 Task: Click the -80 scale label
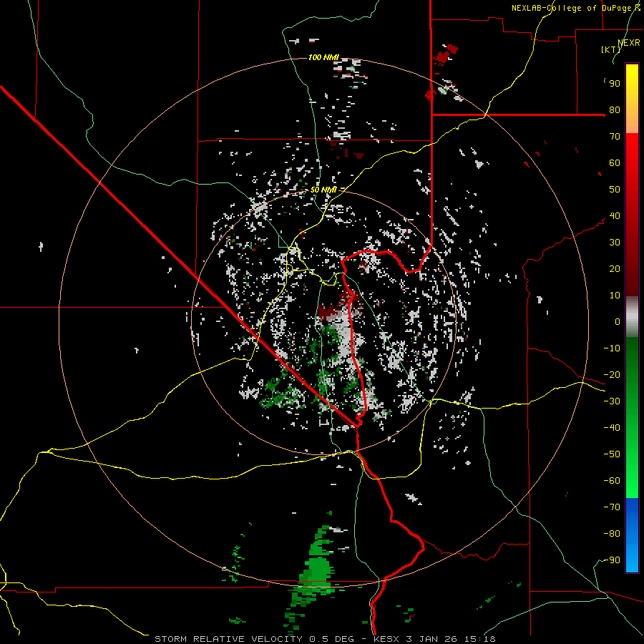point(612,534)
